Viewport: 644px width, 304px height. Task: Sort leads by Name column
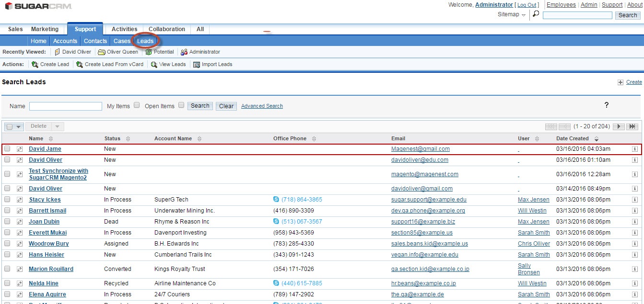pyautogui.click(x=51, y=139)
